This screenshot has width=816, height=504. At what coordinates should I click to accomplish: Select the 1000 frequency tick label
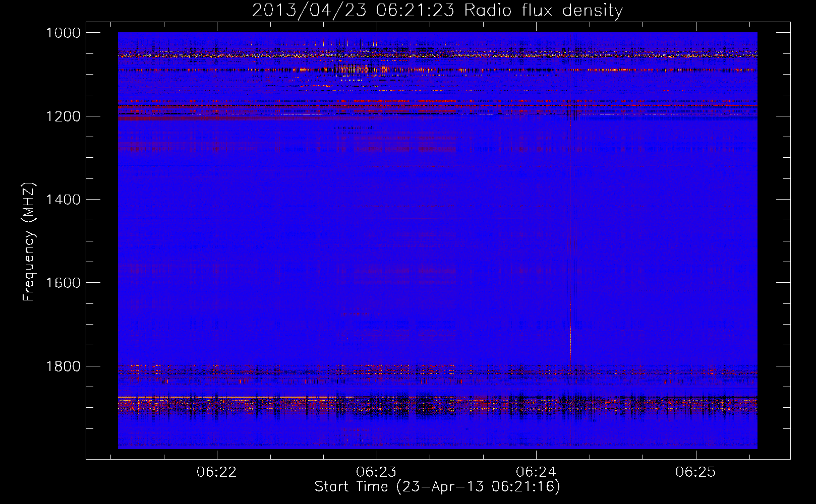(63, 33)
